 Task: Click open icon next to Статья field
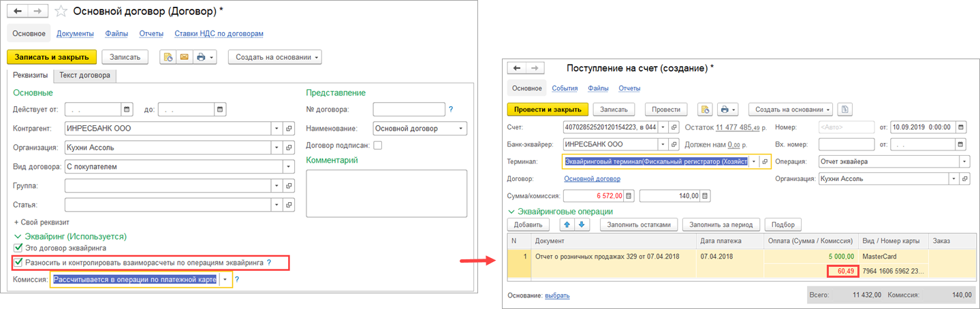289,204
